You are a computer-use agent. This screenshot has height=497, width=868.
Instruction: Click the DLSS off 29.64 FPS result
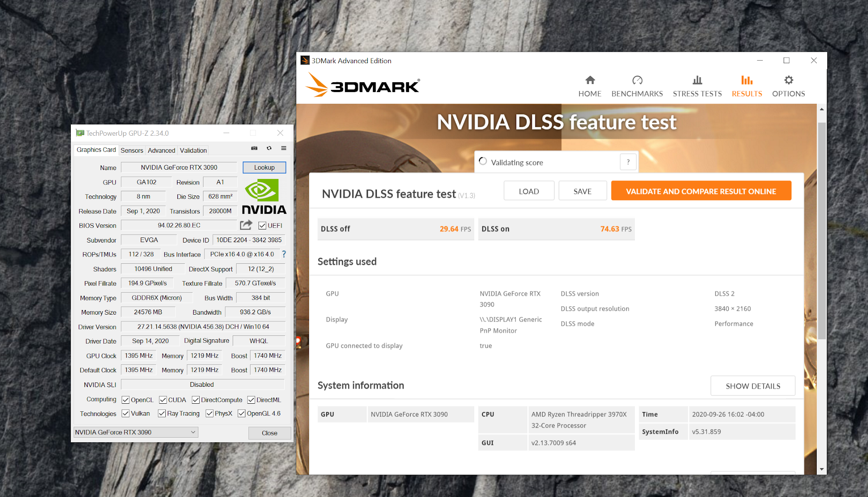click(395, 229)
